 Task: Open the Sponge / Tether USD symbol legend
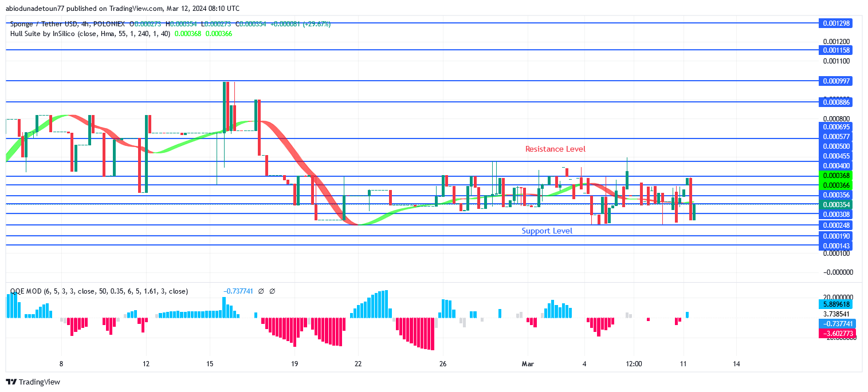(69, 24)
